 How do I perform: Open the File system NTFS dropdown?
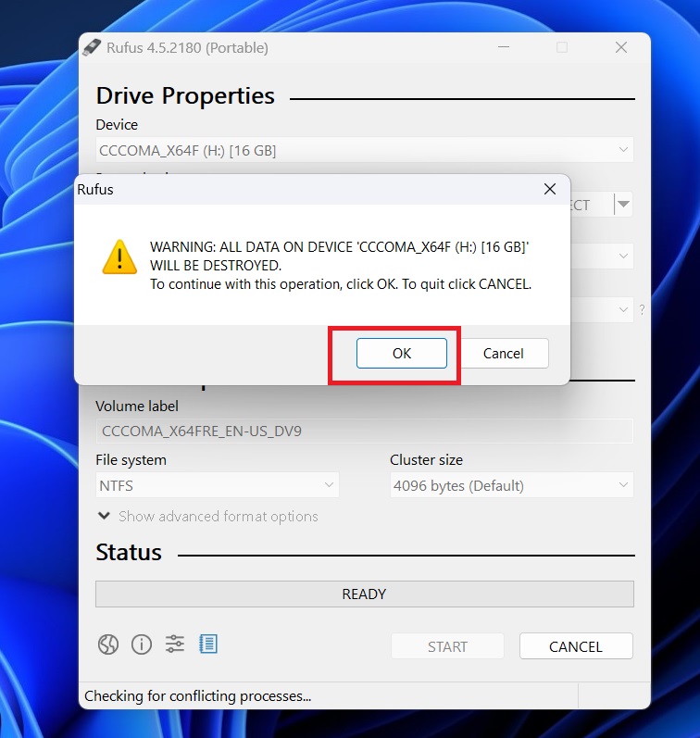click(x=217, y=485)
